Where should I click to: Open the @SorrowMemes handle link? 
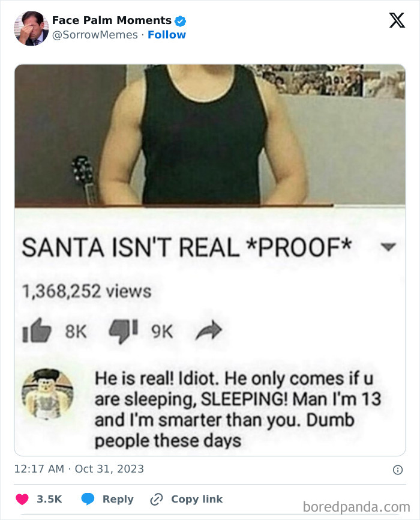pos(95,35)
